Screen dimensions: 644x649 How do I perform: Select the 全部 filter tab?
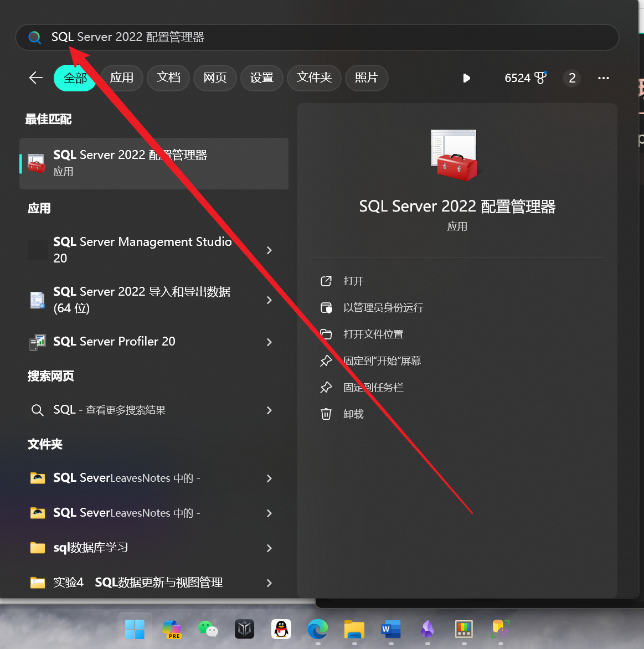point(75,78)
